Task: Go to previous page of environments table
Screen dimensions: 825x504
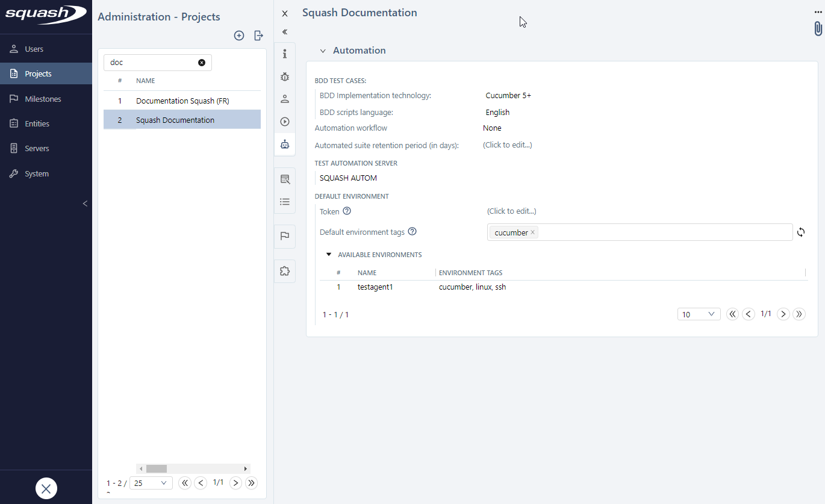Action: [x=748, y=314]
